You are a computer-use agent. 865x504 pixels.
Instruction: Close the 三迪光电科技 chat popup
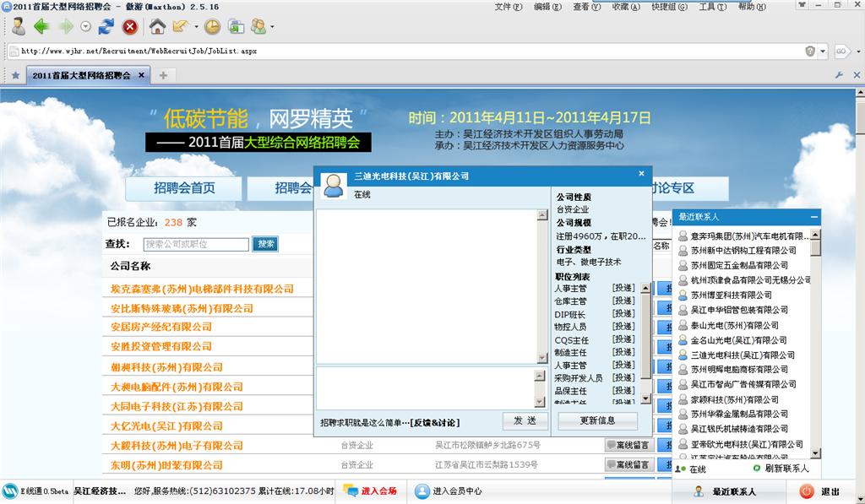[x=641, y=175]
